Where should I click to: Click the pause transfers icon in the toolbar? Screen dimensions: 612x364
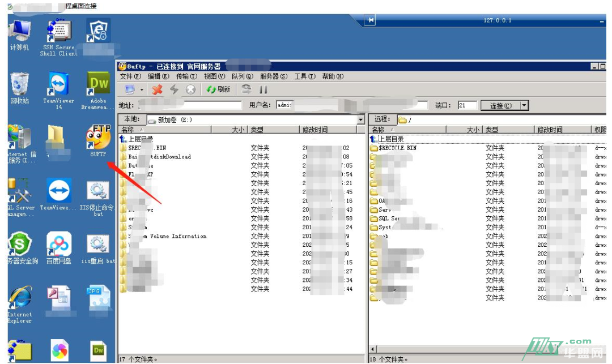coord(263,89)
